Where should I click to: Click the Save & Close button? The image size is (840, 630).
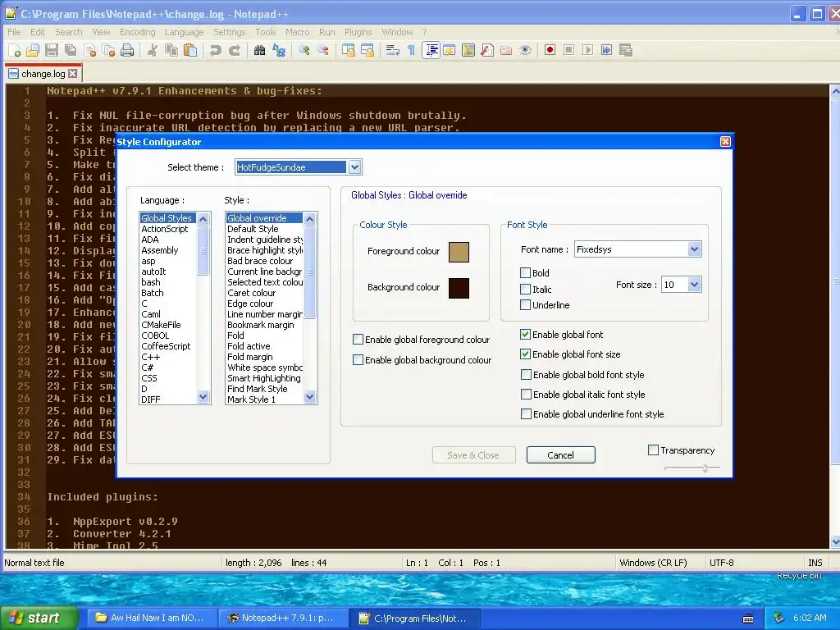(473, 454)
